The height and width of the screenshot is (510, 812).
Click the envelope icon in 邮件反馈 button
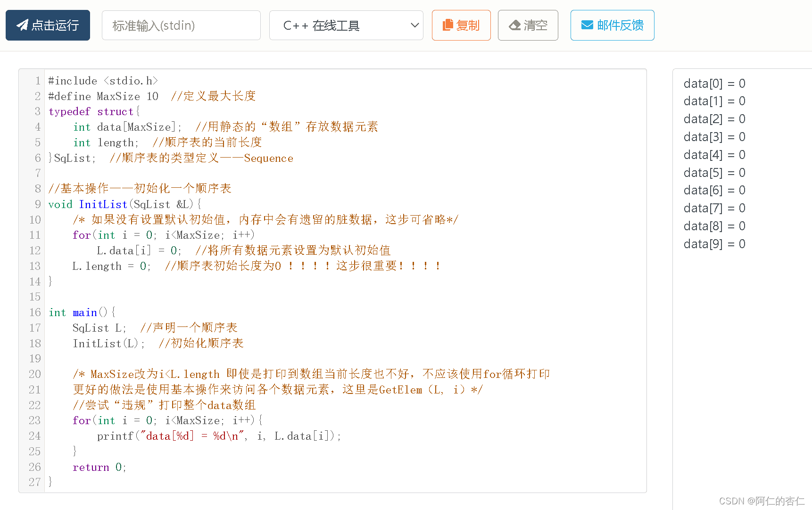click(x=587, y=25)
